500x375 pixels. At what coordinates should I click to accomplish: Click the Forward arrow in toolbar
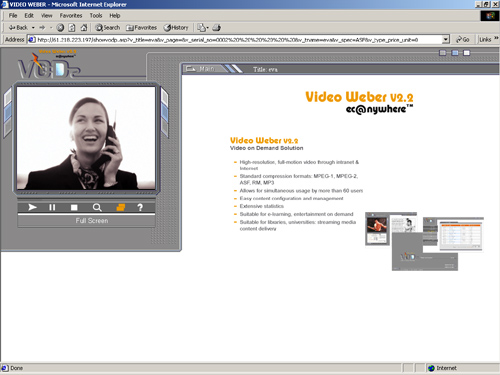click(x=42, y=28)
